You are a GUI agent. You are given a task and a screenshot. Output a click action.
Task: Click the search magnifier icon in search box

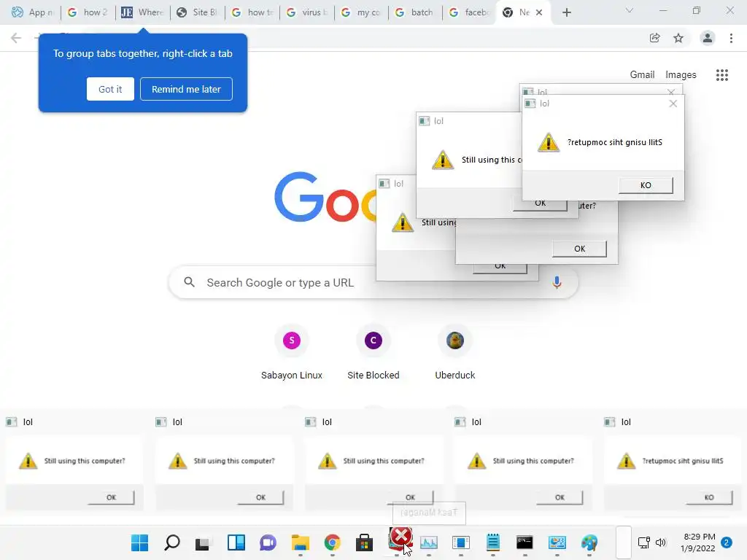point(189,282)
